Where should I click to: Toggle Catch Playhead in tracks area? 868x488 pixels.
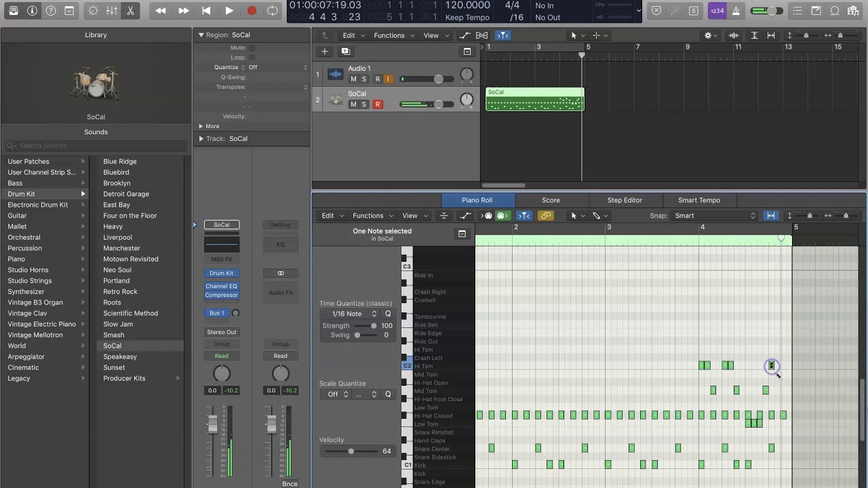(x=502, y=35)
